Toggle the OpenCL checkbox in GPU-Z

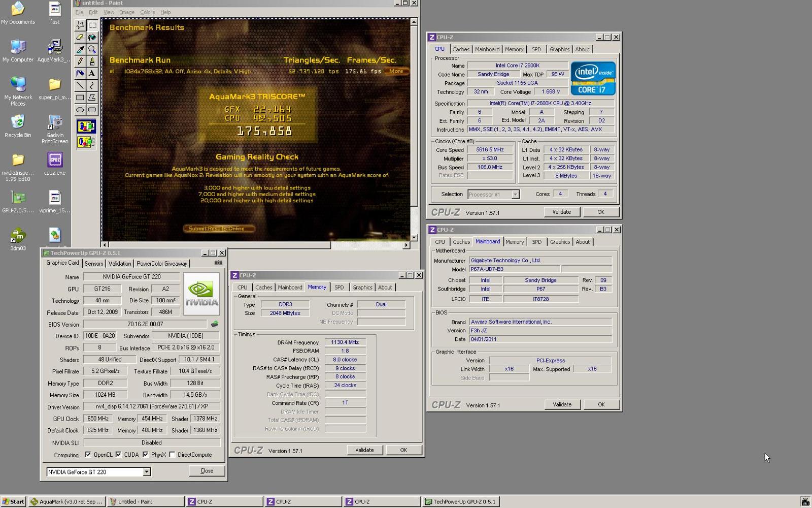[x=88, y=455]
